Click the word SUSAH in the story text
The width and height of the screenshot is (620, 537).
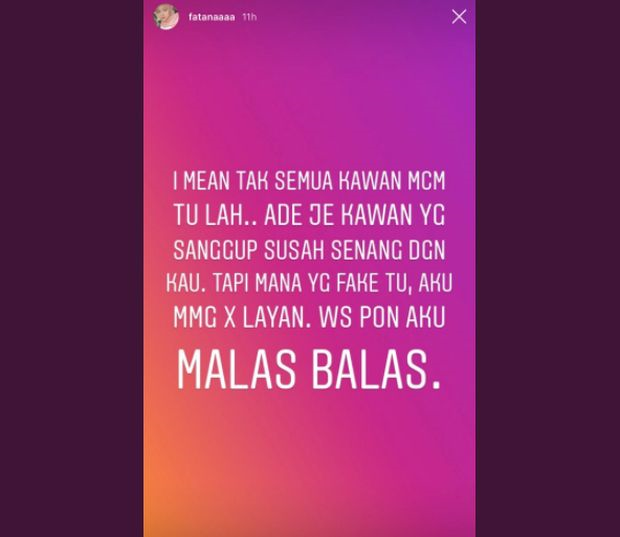[294, 250]
